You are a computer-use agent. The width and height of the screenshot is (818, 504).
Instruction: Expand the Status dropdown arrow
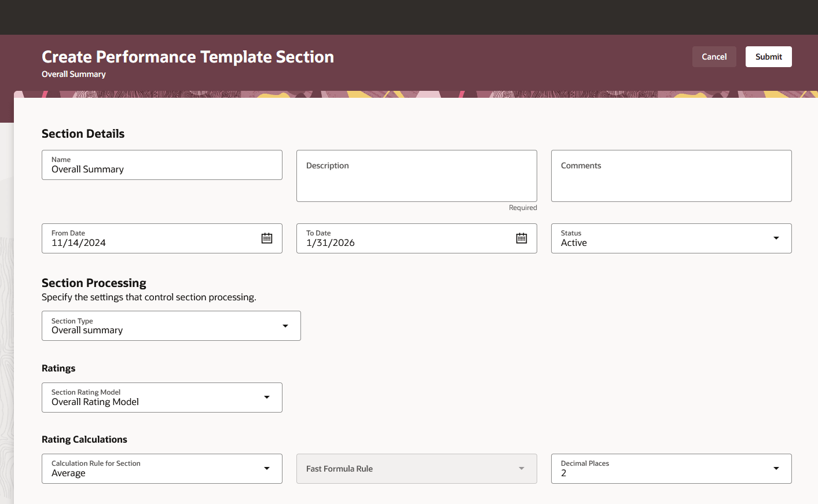pos(776,238)
